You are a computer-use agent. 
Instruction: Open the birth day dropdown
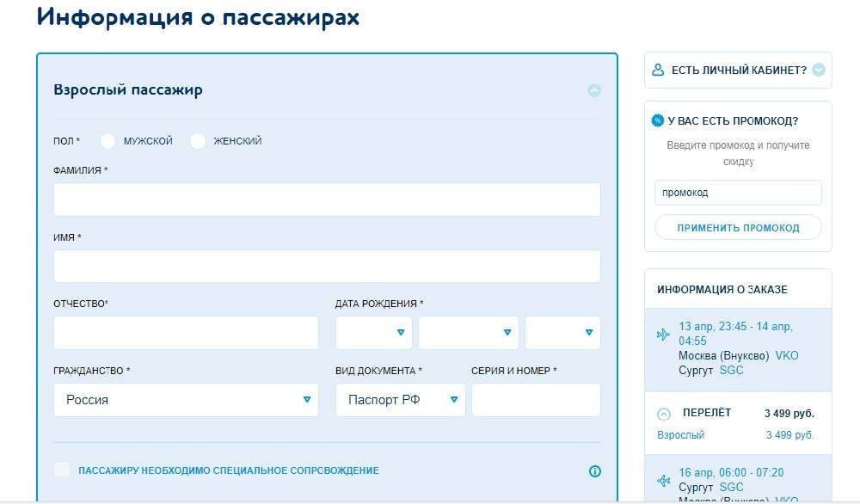point(374,333)
